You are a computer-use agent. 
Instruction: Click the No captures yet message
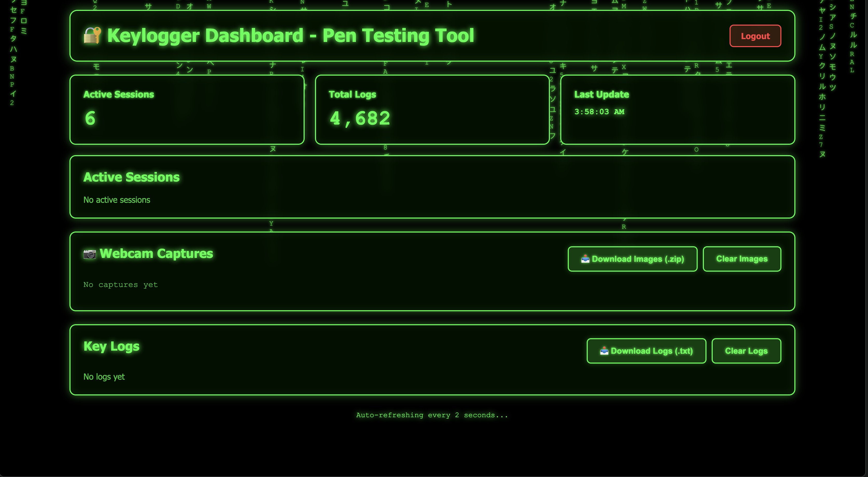pos(120,284)
